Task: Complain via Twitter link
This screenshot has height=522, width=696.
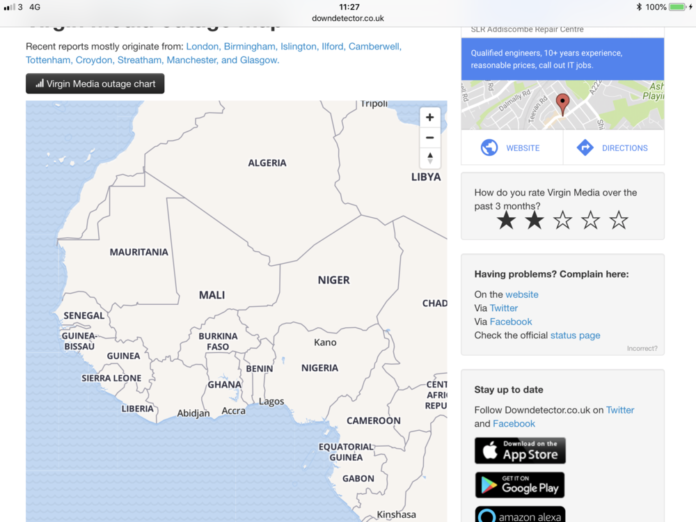Action: pyautogui.click(x=504, y=308)
